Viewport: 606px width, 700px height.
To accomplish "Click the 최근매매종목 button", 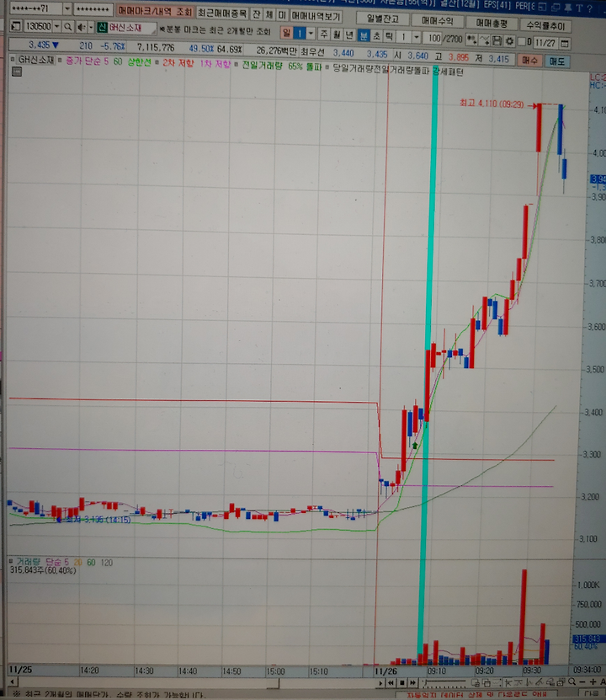I will pyautogui.click(x=222, y=13).
